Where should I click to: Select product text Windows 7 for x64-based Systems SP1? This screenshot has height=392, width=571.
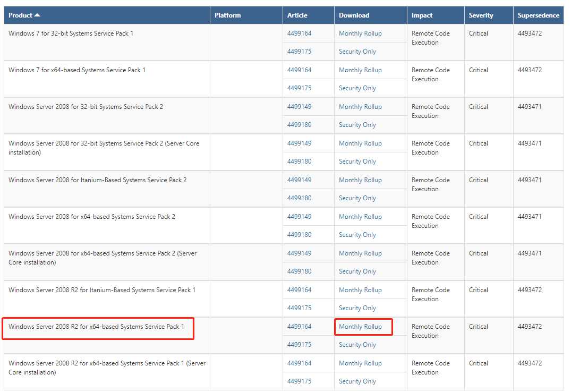click(x=77, y=70)
